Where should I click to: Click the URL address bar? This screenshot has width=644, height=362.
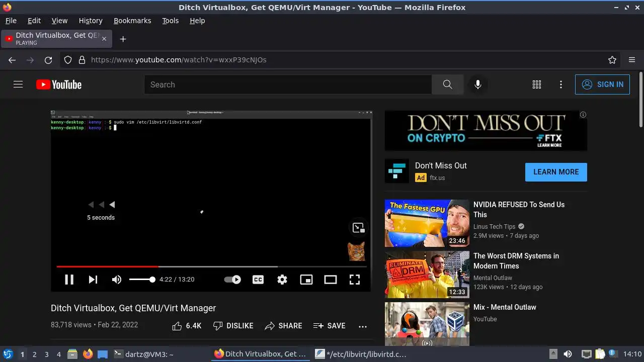coord(340,60)
